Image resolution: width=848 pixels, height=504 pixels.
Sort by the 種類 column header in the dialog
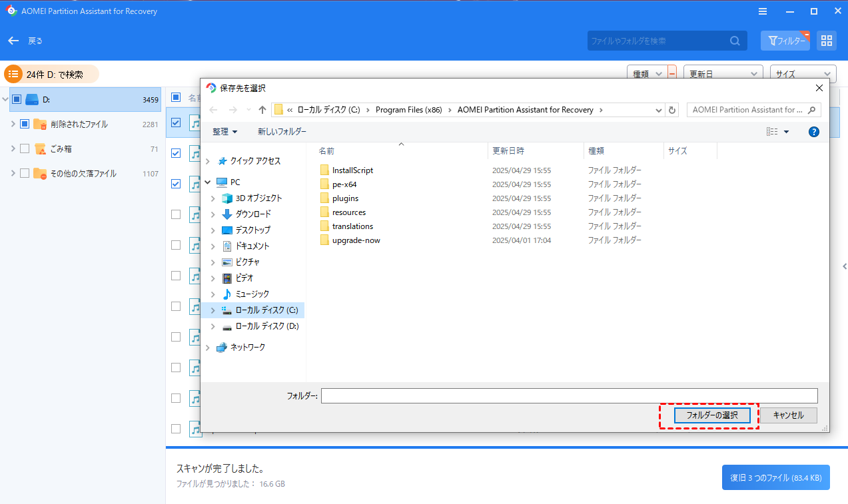pyautogui.click(x=624, y=151)
